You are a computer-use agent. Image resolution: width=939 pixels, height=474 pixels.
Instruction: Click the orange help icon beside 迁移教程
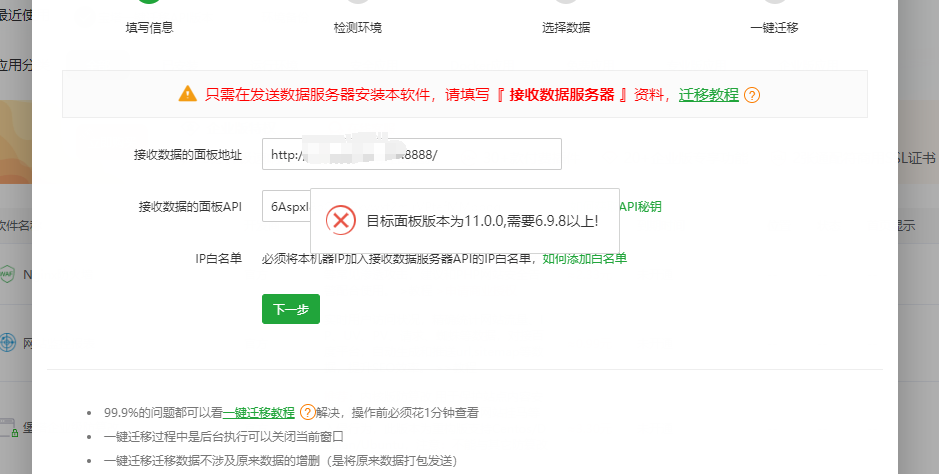pos(752,95)
